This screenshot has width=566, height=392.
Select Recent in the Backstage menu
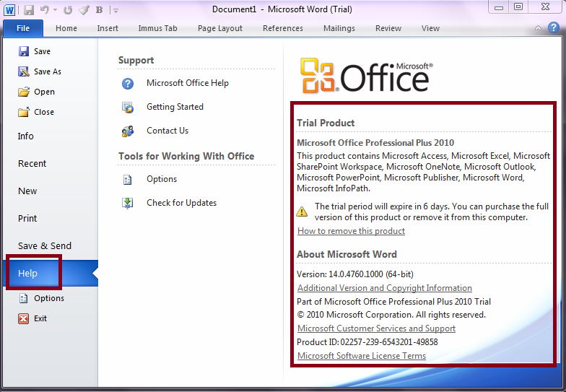pos(32,163)
